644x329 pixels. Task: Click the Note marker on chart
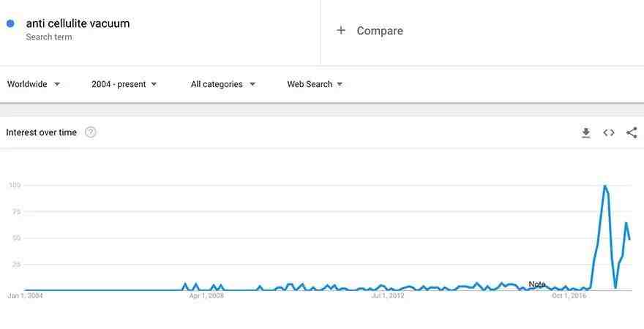537,284
